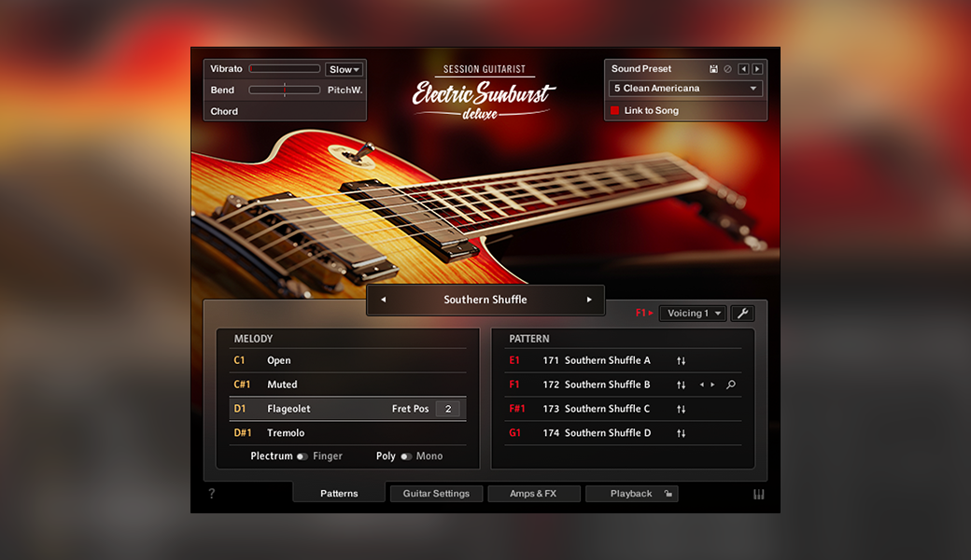
Task: Open the 5 Clean Americana preset dropdown
Action: (x=685, y=89)
